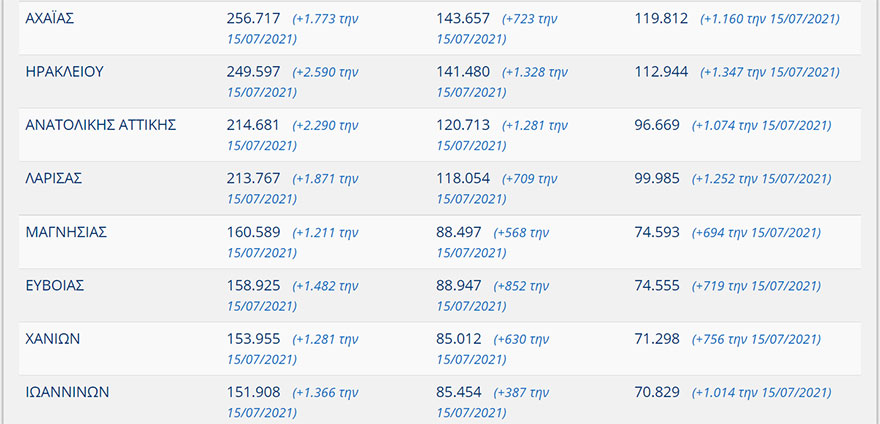Select the 112.944 figure for ΗΡΑΚΛΕΙΟΥ

(661, 72)
